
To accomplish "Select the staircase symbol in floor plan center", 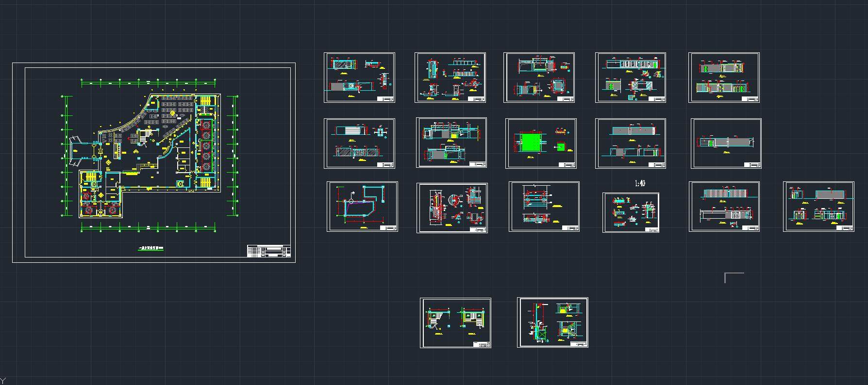I will click(x=144, y=138).
